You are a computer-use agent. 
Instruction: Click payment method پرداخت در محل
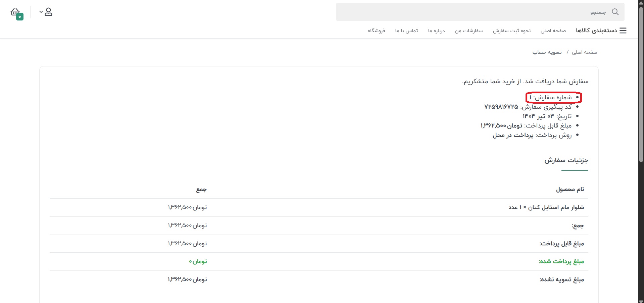click(513, 135)
